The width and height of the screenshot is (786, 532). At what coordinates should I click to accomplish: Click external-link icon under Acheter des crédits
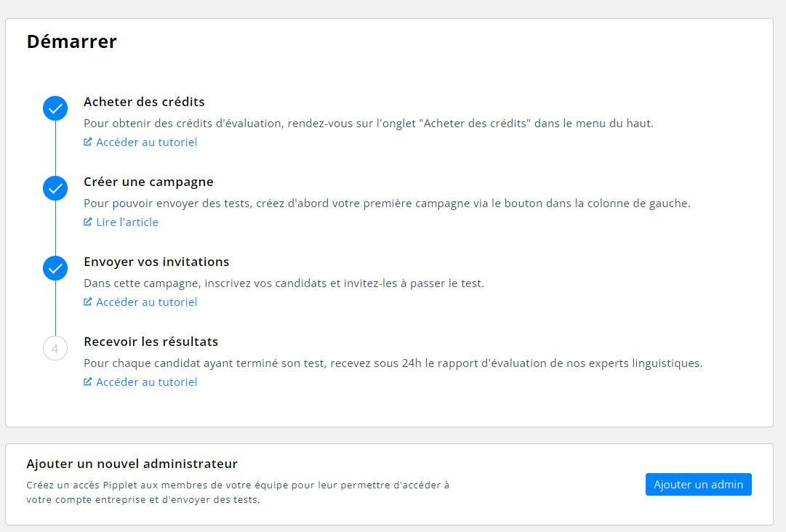[88, 142]
